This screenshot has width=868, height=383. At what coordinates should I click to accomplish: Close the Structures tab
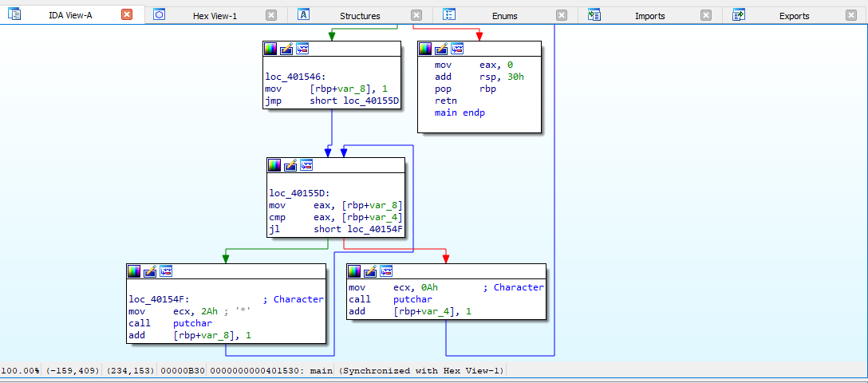pos(416,15)
